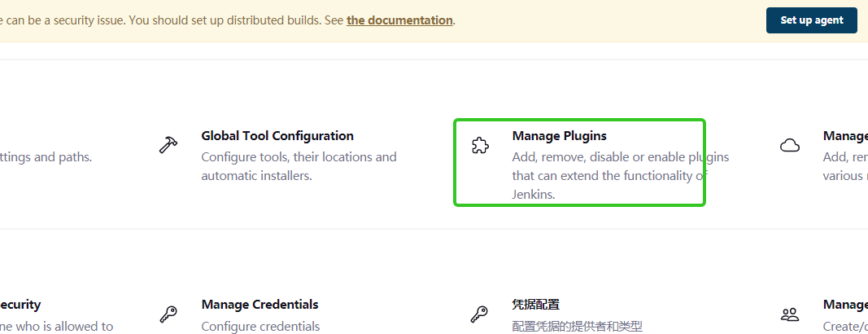Screen dimensions: 868x334
Task: Click the key icon beside 凭据配置
Action: (x=480, y=314)
